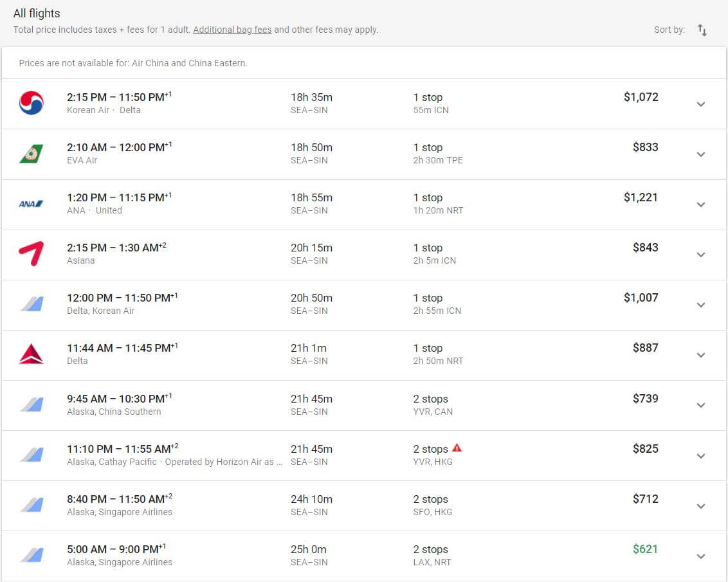Expand the $825 Alaska, Cathay Pacific flight
Viewport: 728px width, 582px height.
[x=701, y=456]
